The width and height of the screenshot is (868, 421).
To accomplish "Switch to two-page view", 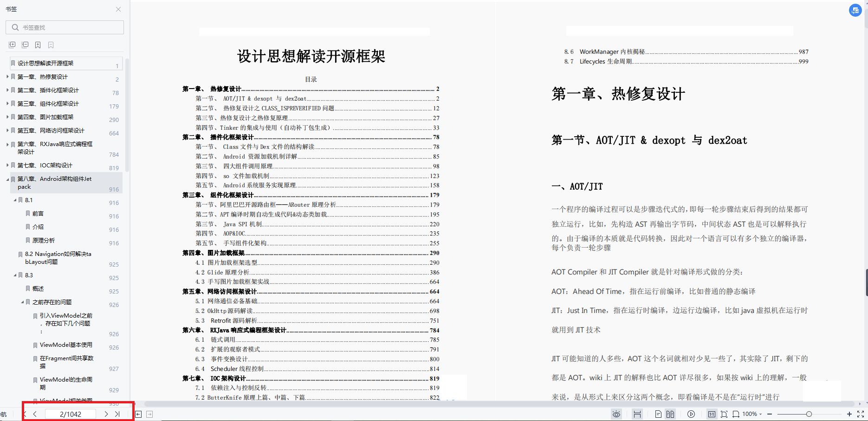I will pyautogui.click(x=670, y=414).
